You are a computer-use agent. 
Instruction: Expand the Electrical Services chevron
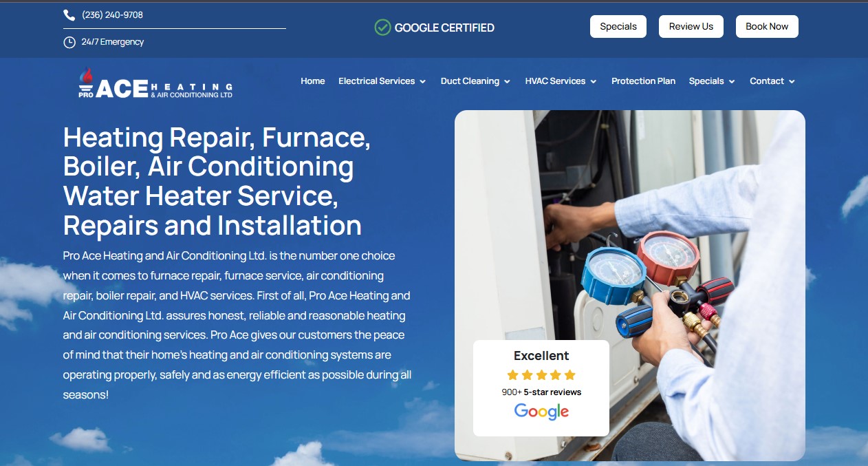tap(423, 81)
